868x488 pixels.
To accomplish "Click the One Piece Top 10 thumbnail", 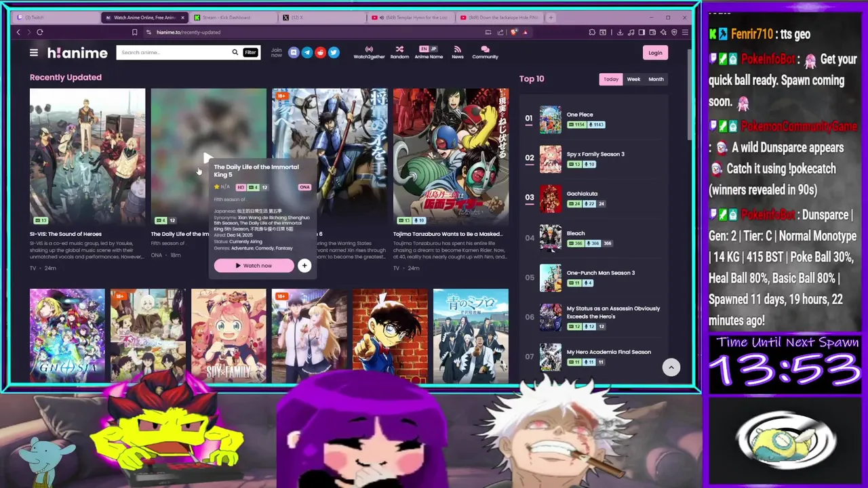I will coord(551,119).
